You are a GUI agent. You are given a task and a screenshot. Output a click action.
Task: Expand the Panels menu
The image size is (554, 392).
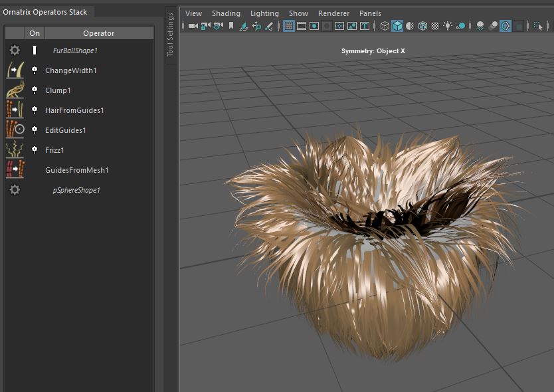[x=370, y=13]
